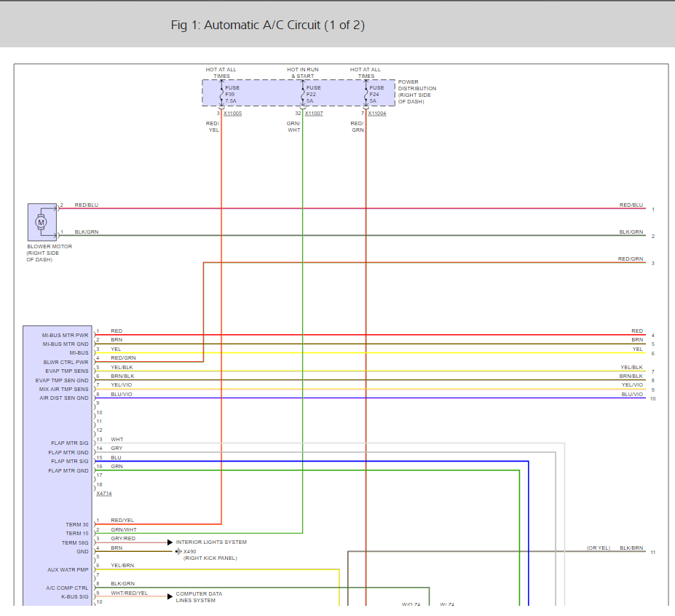Click the Blower Motor caption text

49,253
